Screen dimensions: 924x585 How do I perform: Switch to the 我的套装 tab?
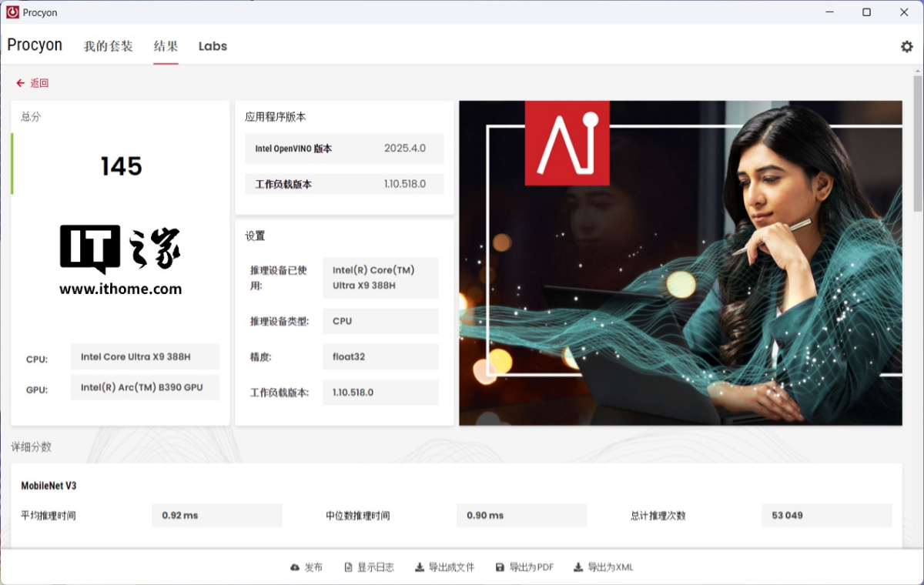[x=108, y=46]
